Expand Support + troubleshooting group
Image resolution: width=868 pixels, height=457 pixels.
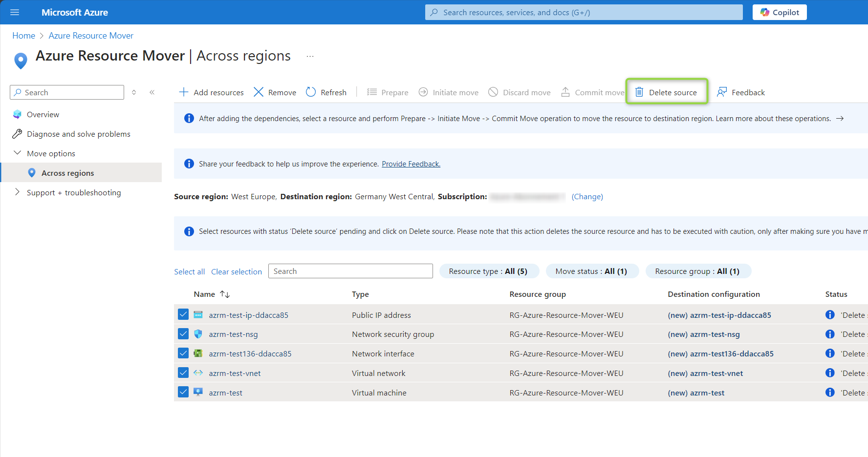[18, 192]
